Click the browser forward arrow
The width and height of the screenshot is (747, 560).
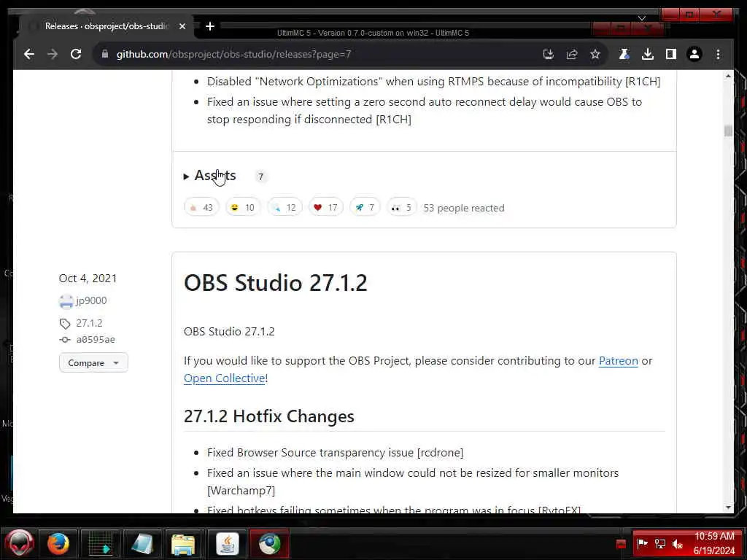(x=53, y=54)
